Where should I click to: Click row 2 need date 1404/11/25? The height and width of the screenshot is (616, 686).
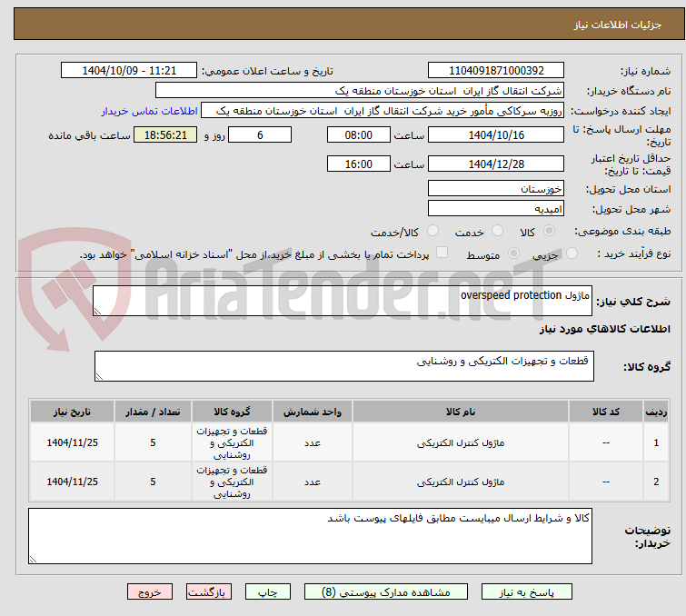72,482
